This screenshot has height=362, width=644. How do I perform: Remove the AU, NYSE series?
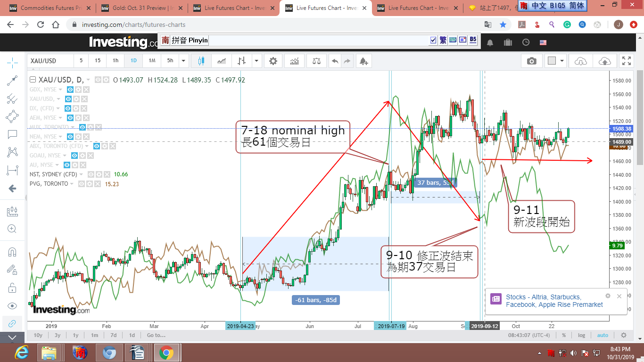pos(84,165)
